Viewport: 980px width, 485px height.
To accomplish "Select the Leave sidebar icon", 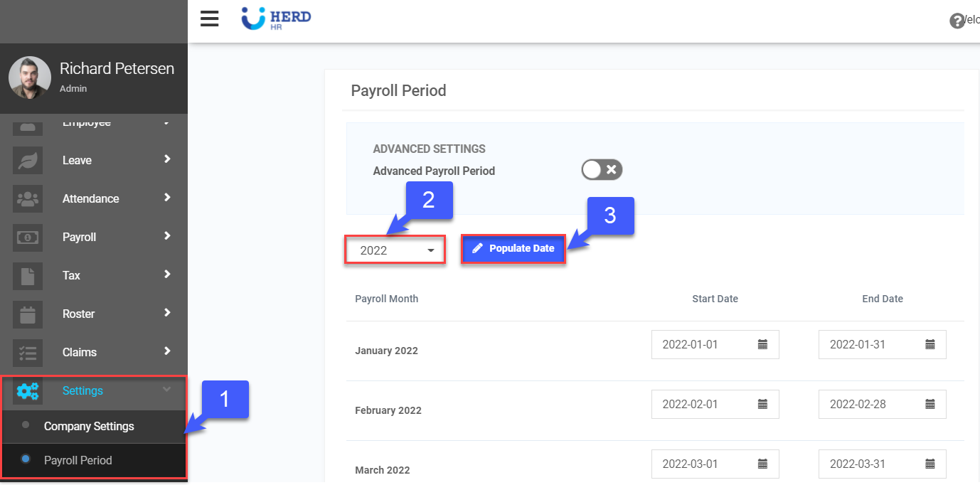I will pyautogui.click(x=28, y=160).
